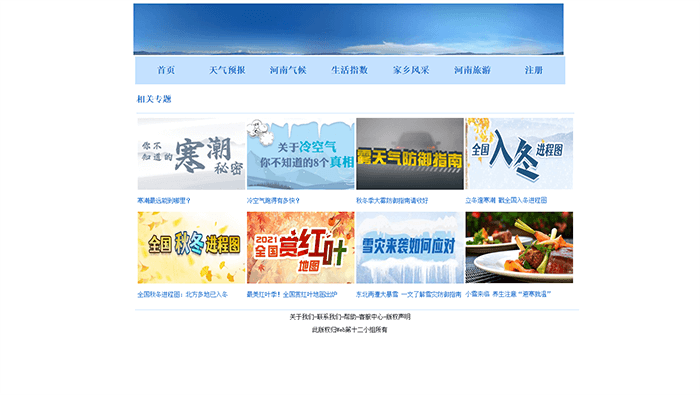Open the 寒潮秘密 thumbnail image
The height and width of the screenshot is (395, 700).
click(x=191, y=154)
